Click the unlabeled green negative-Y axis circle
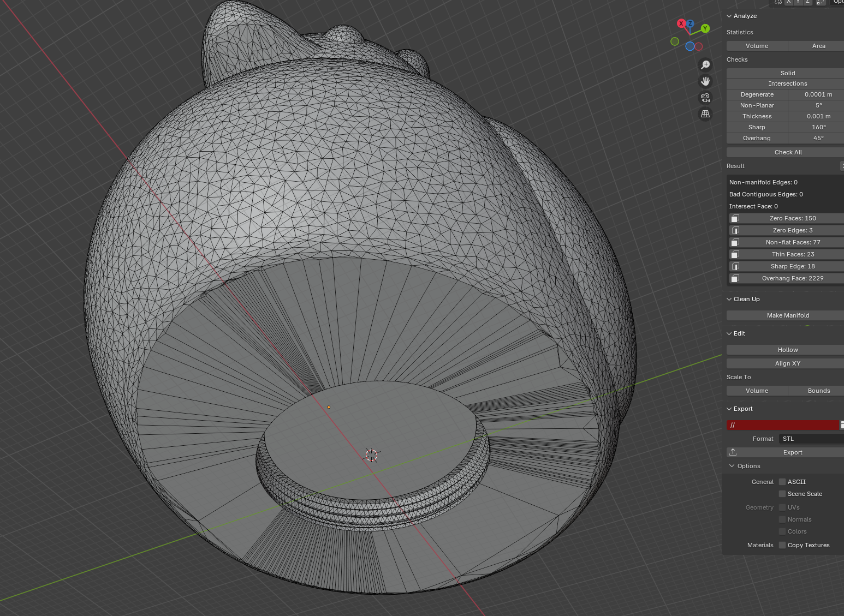The height and width of the screenshot is (616, 844). pos(675,41)
